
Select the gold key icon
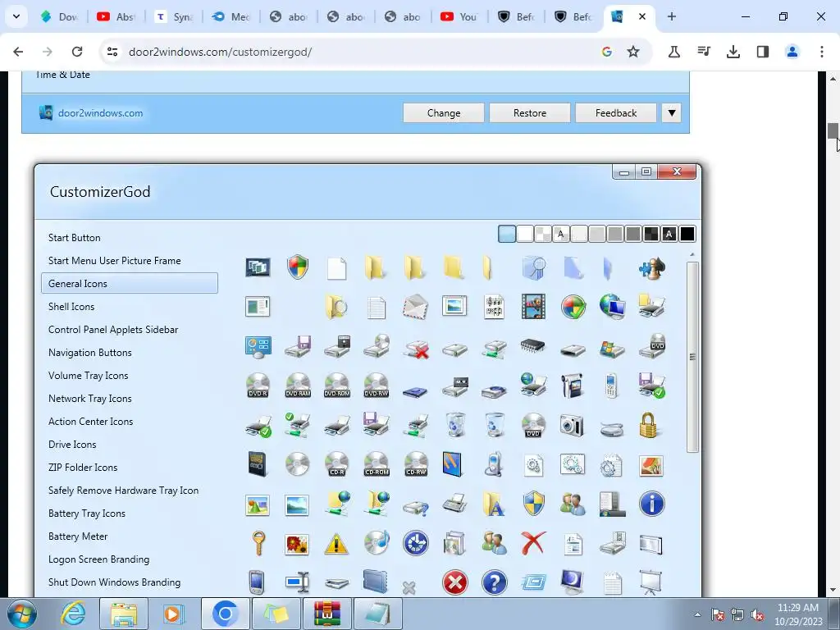click(x=258, y=543)
